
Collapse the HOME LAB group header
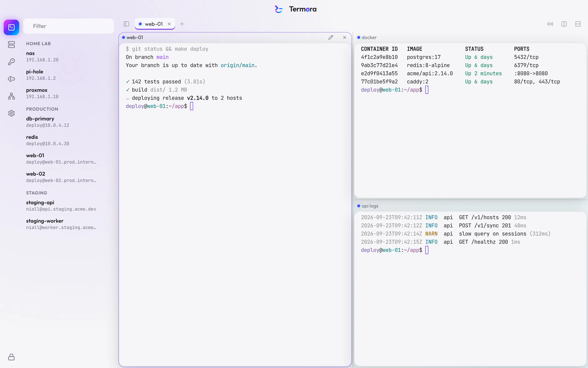tap(38, 44)
